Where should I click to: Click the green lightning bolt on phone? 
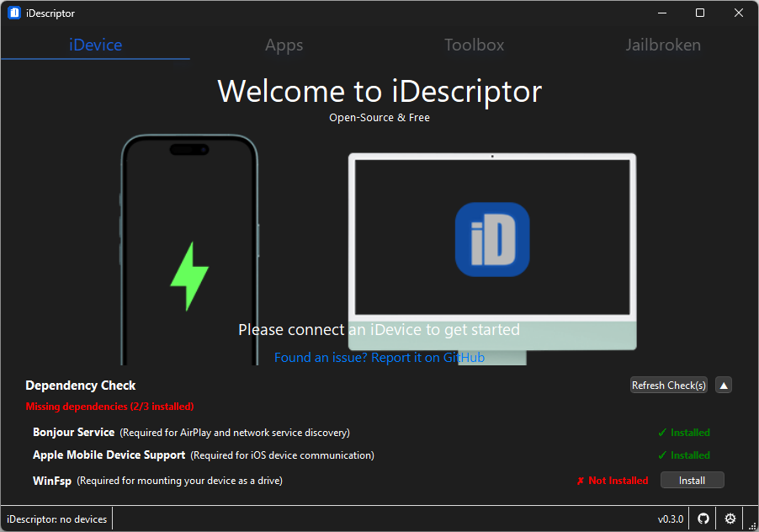tap(189, 277)
